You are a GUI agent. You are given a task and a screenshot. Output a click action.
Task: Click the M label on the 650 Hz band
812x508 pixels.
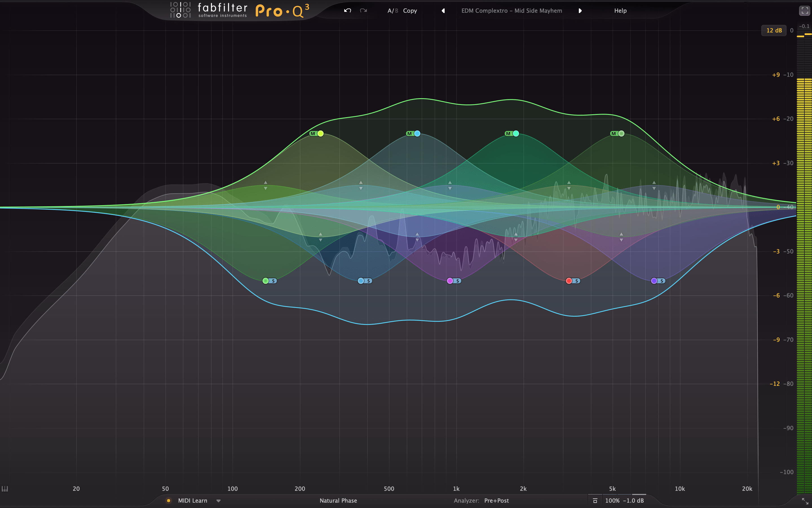(409, 133)
